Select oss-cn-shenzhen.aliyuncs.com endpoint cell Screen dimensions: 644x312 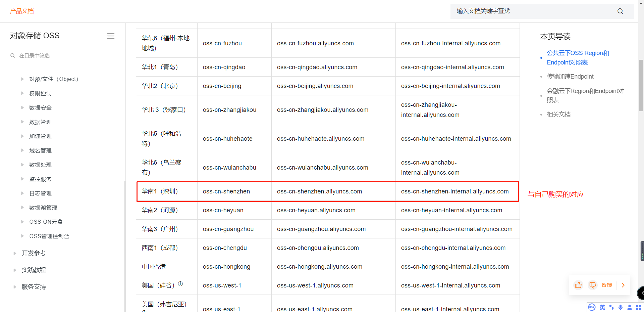coord(333,191)
